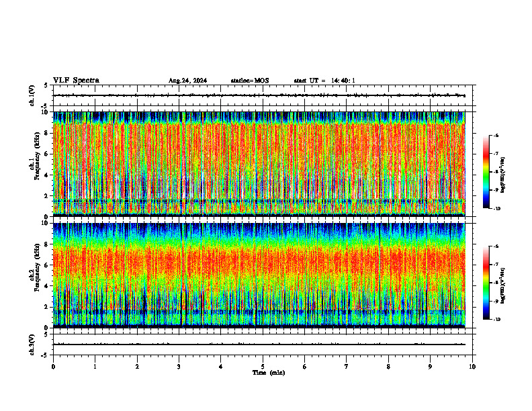Click the log(PSD) label beside ch.2 colorbar
The image size is (532, 411).
(503, 286)
